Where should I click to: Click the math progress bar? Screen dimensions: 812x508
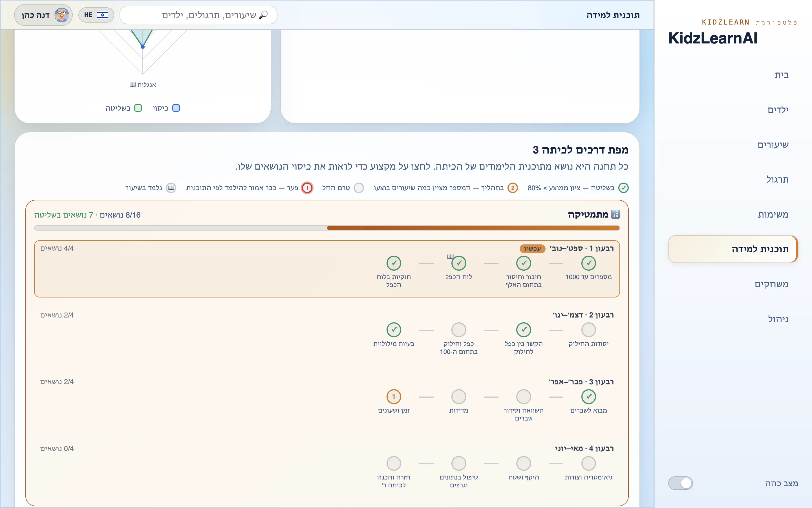pos(327,228)
